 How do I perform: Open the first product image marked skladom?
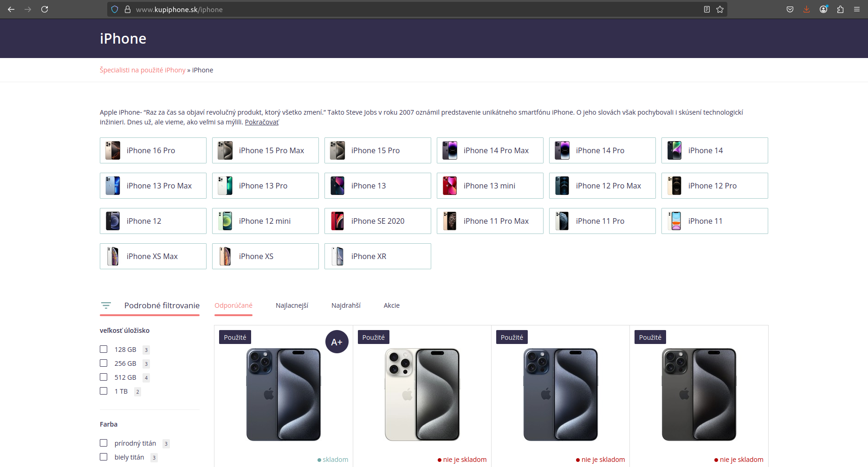coord(284,395)
